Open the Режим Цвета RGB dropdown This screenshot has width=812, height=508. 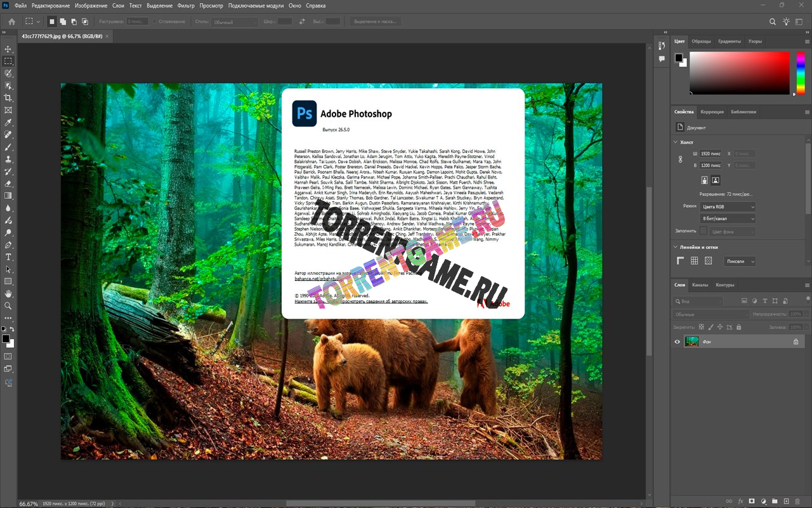[x=728, y=206]
